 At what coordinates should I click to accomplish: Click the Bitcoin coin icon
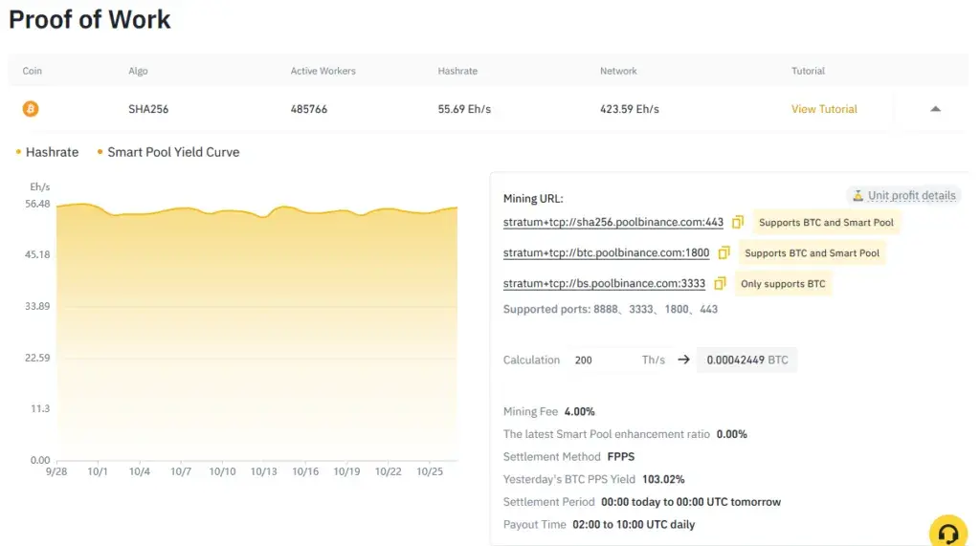point(31,109)
